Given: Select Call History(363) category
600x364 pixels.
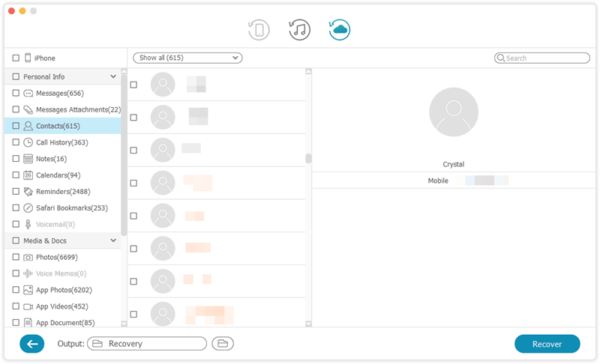Looking at the screenshot, I should click(62, 142).
